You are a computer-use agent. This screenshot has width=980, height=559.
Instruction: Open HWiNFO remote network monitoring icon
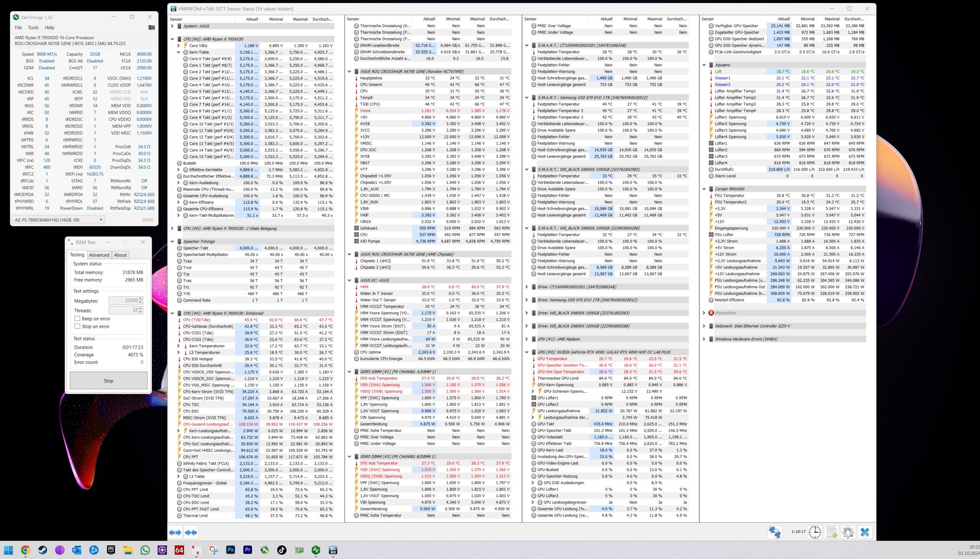(774, 532)
